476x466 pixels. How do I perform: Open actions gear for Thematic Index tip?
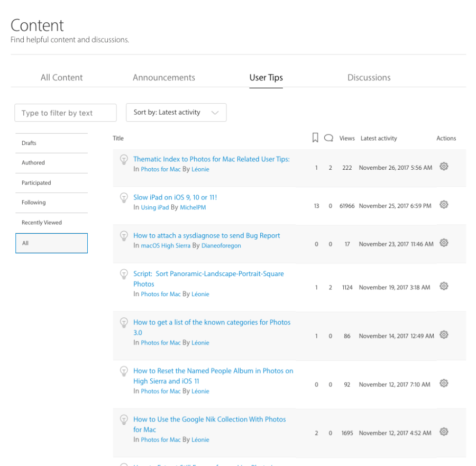[444, 167]
